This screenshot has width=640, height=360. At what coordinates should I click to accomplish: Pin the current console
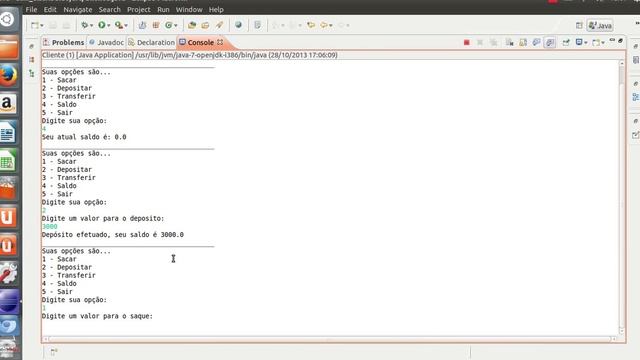coord(566,42)
